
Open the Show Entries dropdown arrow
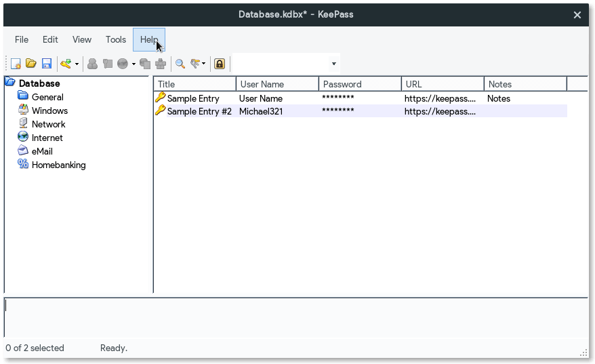pyautogui.click(x=204, y=64)
